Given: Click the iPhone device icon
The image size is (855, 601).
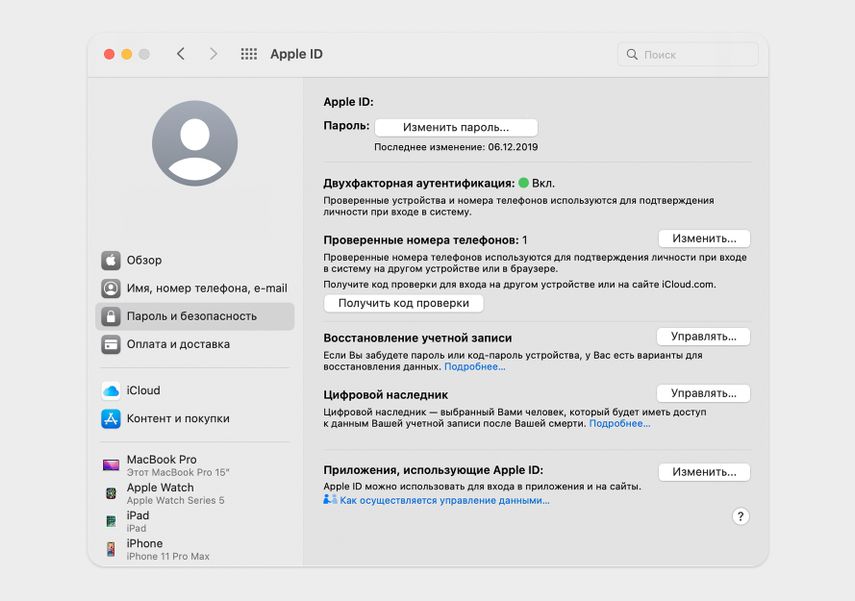Looking at the screenshot, I should (111, 549).
